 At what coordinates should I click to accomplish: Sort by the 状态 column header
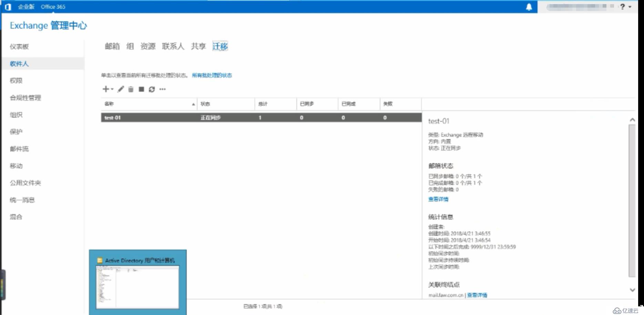coord(226,104)
